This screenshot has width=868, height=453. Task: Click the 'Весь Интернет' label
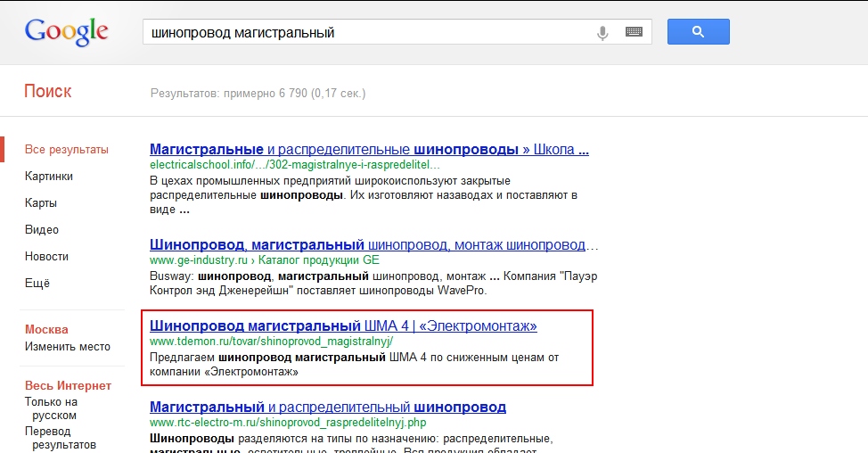pos(68,385)
